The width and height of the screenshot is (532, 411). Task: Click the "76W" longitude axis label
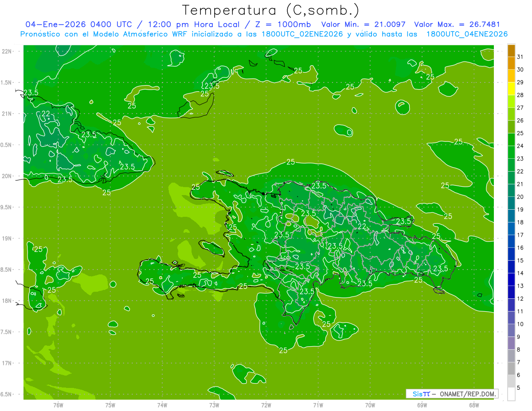coord(58,405)
